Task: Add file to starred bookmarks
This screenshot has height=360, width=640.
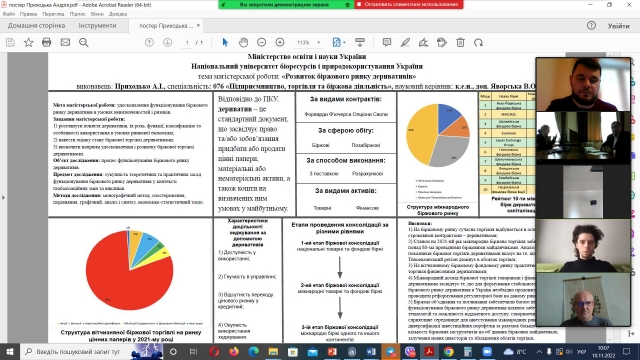Action: [29, 42]
